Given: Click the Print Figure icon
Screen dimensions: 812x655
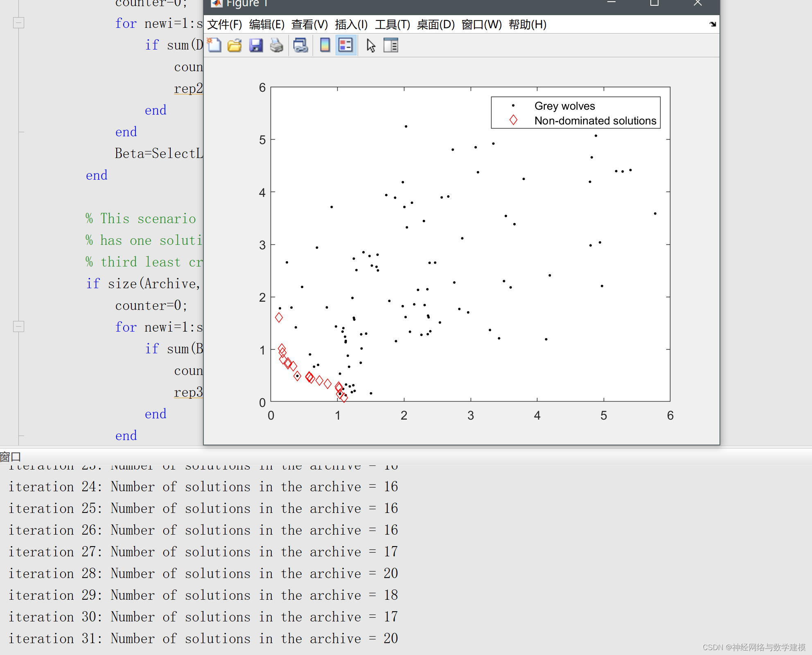Looking at the screenshot, I should coord(277,45).
